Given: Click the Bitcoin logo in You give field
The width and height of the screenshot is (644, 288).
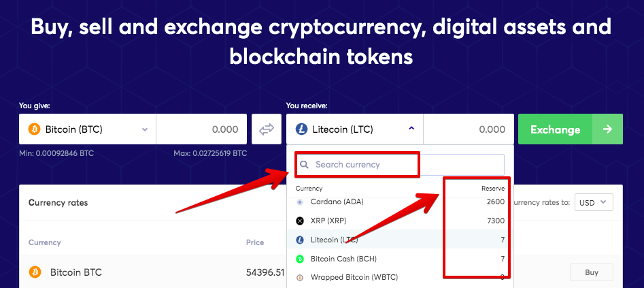Looking at the screenshot, I should 35,129.
